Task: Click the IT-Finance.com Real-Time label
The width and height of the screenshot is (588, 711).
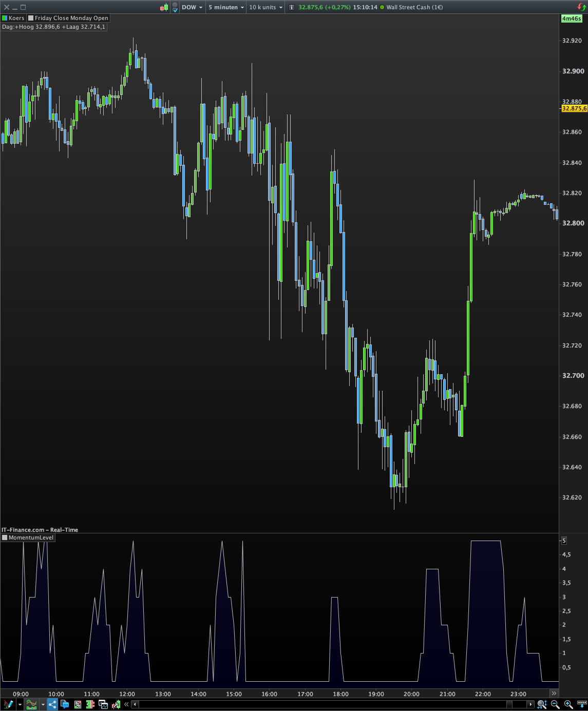Action: coord(40,530)
